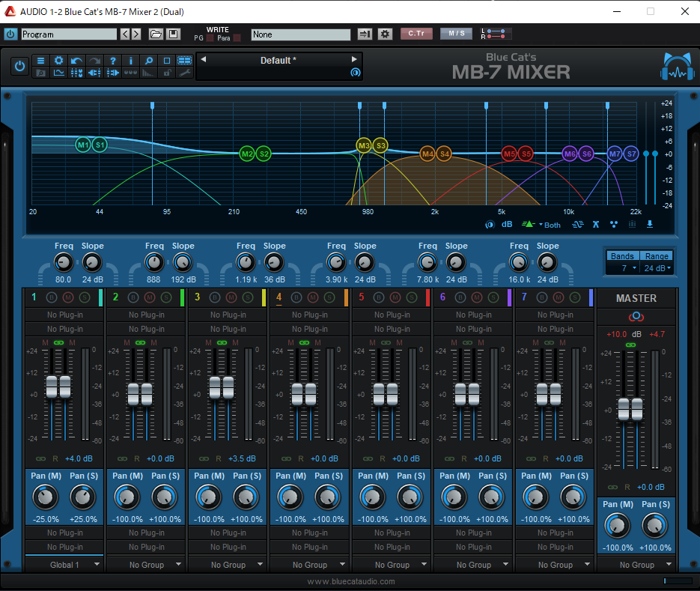Open band 5 first No Plug-in slot
700x591 pixels.
[392, 315]
